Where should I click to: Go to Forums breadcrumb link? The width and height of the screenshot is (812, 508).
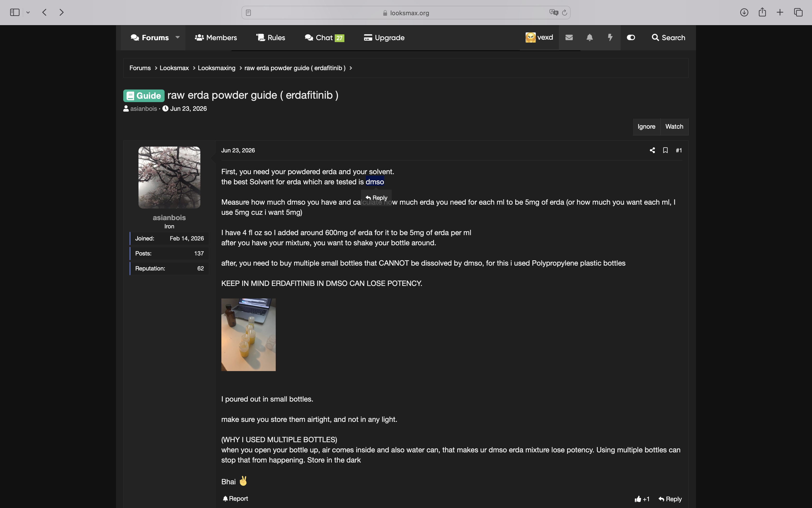pos(140,68)
